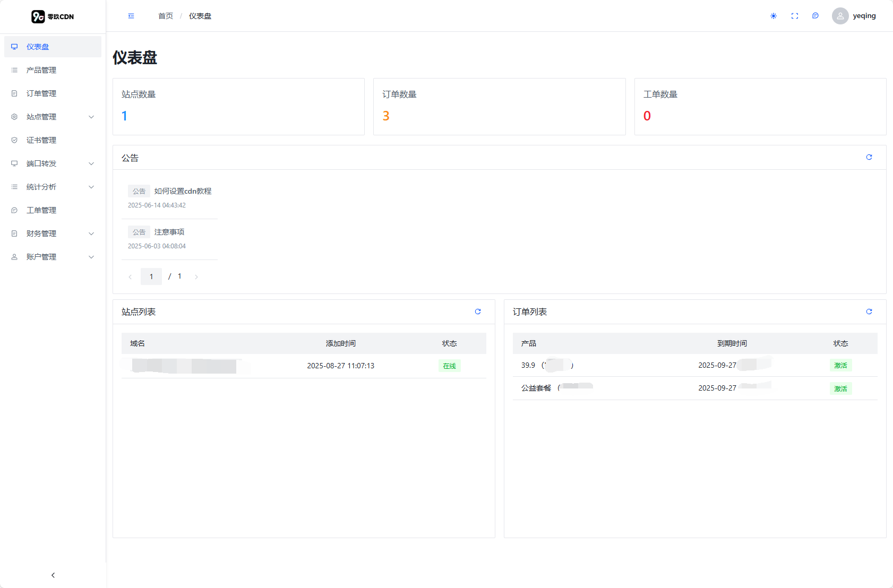893x588 pixels.
Task: Click the announcement page number input
Action: 151,276
